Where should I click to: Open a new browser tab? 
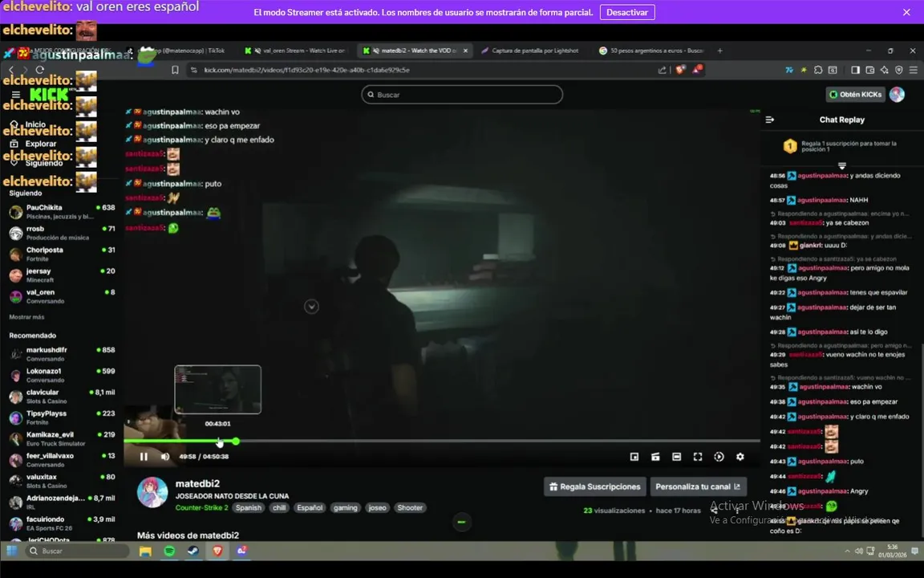pyautogui.click(x=720, y=51)
